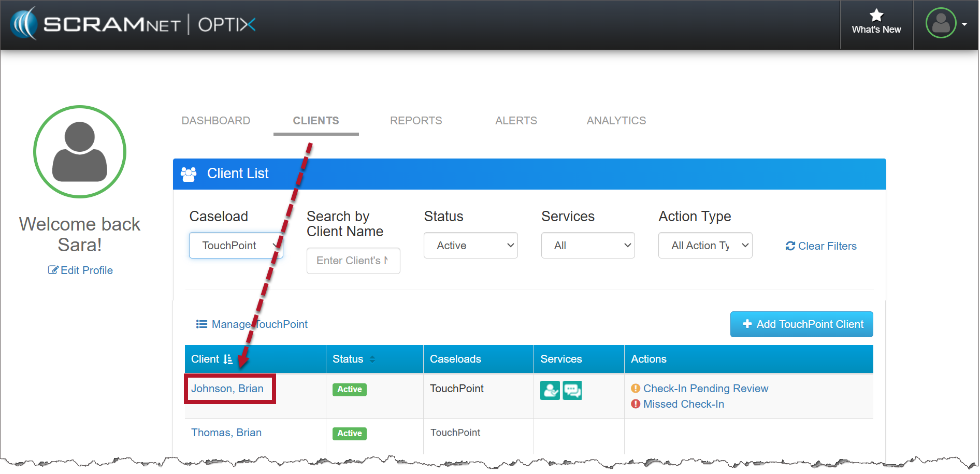Expand the Status filter dropdown

click(470, 246)
